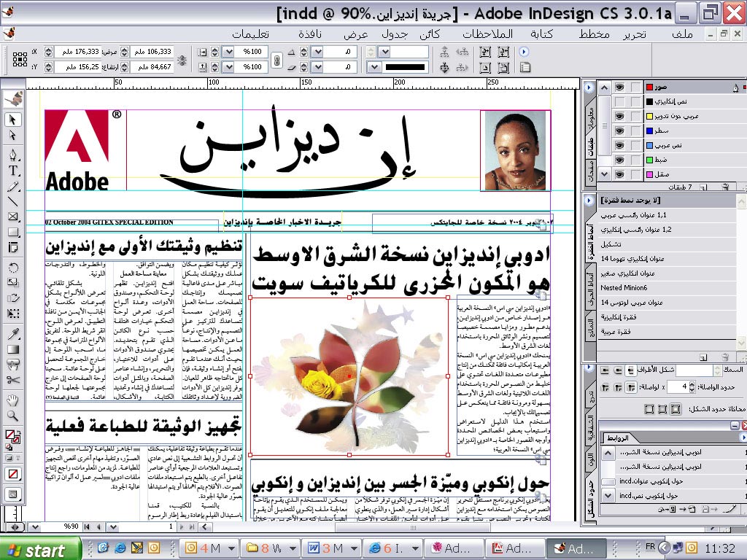747x560 pixels.
Task: Open the paragraph styles panel flyout menu
Action: [589, 200]
